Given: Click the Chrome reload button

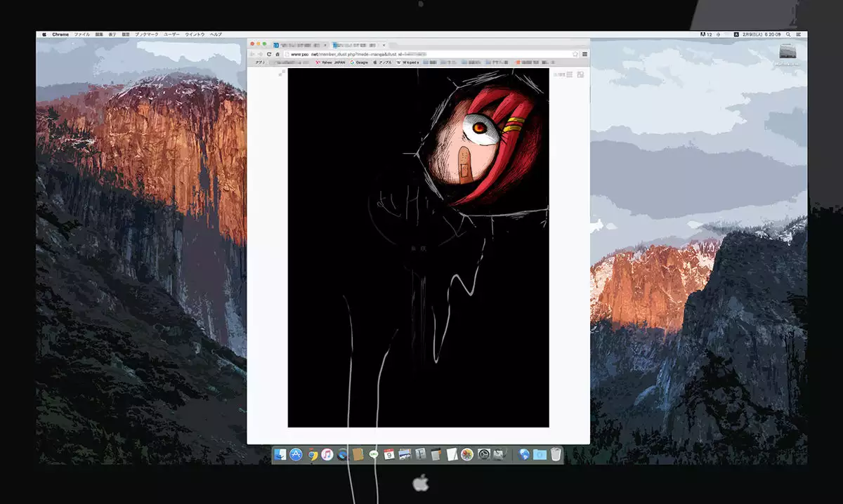Looking at the screenshot, I should point(269,54).
